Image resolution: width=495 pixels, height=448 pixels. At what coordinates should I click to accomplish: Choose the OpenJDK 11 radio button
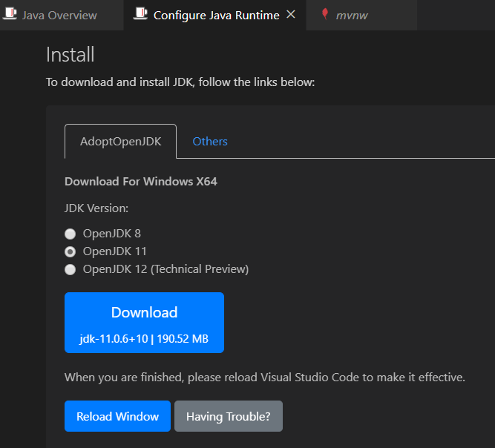pos(70,251)
